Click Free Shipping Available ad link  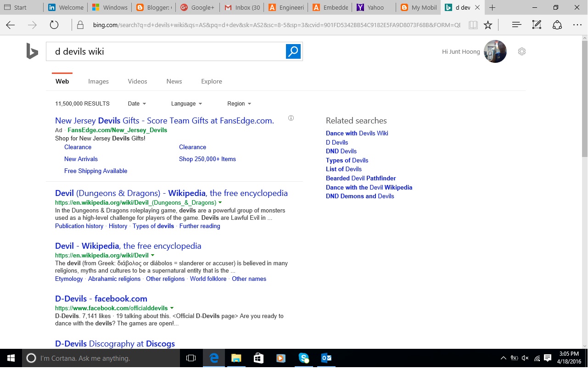95,171
